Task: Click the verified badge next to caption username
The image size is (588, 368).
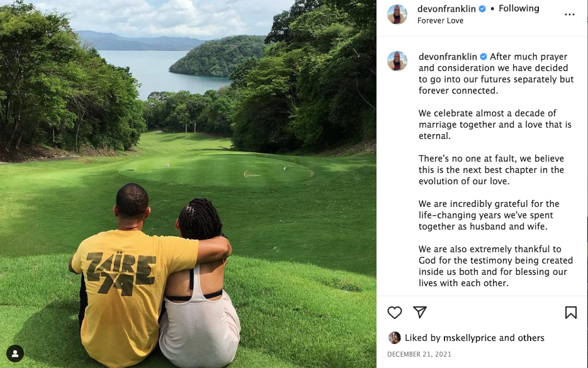Action: tap(483, 57)
